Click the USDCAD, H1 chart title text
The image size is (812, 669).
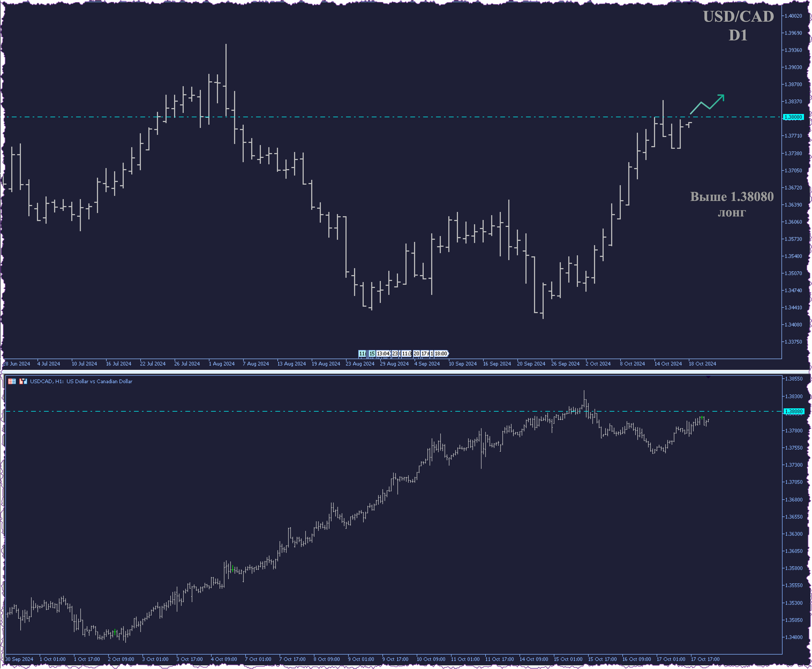pyautogui.click(x=81, y=382)
